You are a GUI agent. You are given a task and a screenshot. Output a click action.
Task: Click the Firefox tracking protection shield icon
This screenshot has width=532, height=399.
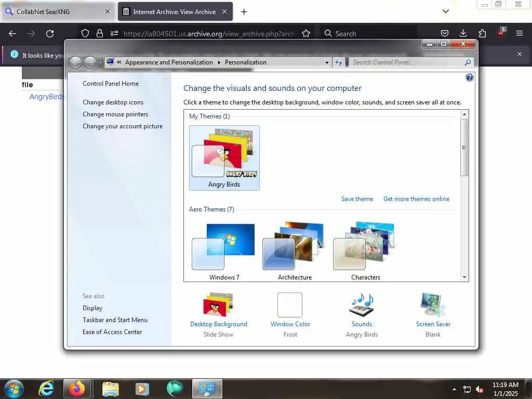pyautogui.click(x=85, y=33)
